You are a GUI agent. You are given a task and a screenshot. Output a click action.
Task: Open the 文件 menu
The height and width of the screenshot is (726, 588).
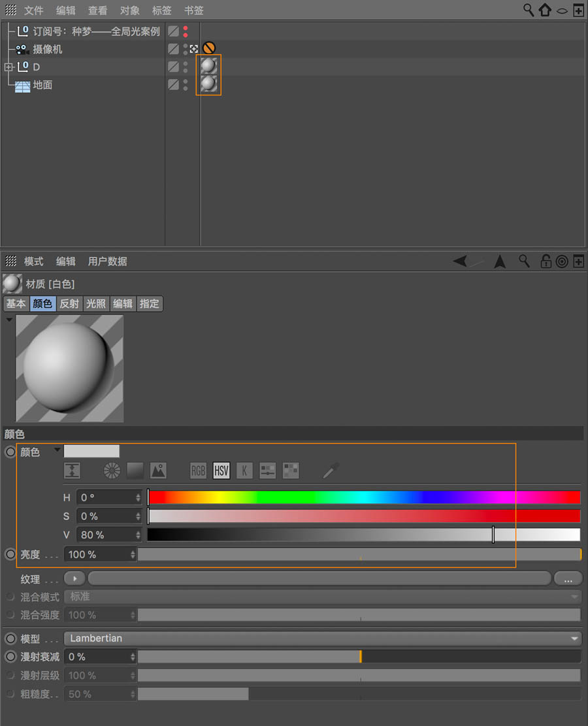(x=34, y=10)
